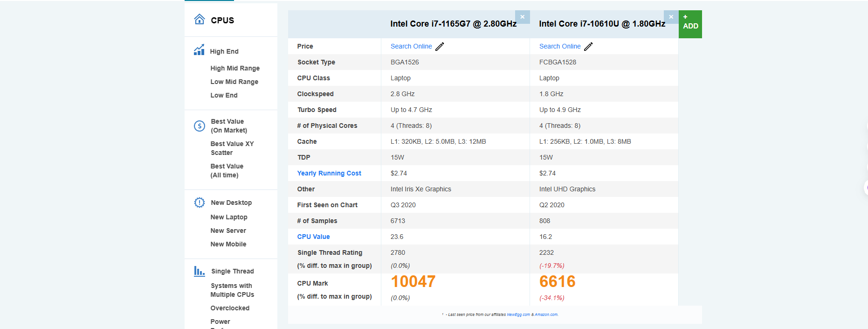Click the New Desktop badge icon

click(x=200, y=203)
